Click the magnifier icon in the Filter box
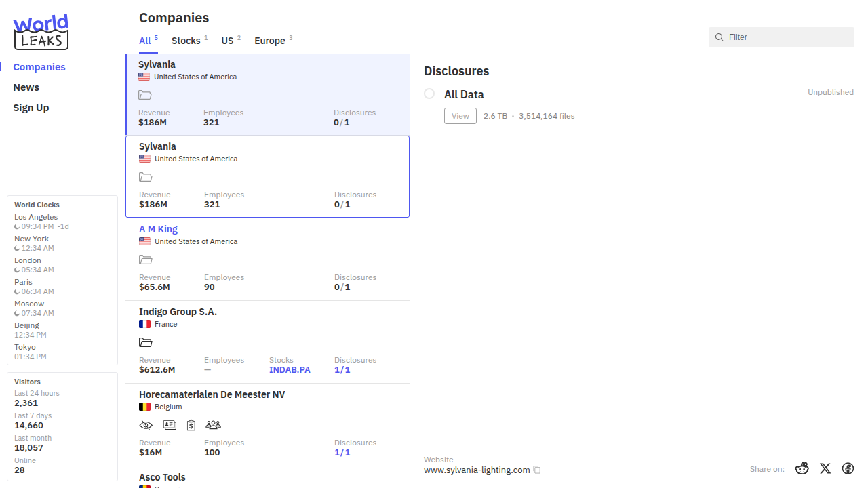The height and width of the screenshot is (488, 868). coord(719,37)
